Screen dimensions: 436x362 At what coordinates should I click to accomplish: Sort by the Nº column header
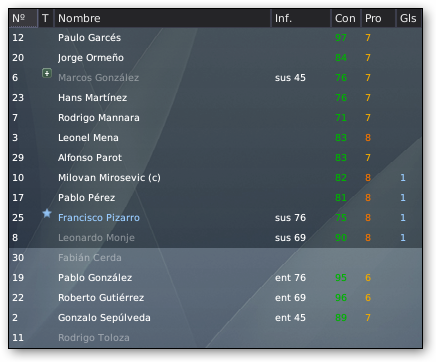click(23, 18)
